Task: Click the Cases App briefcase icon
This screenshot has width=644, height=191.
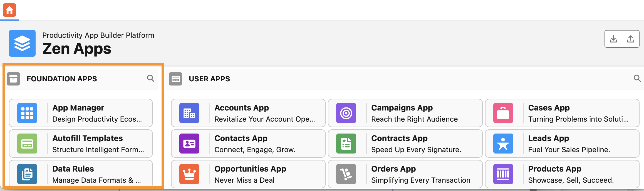Action: click(503, 113)
